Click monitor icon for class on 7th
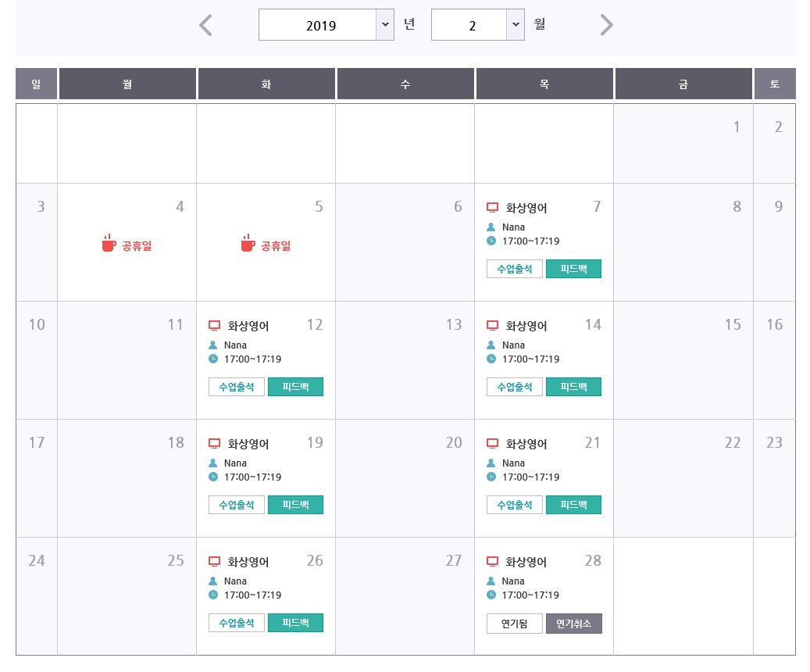 coord(492,208)
